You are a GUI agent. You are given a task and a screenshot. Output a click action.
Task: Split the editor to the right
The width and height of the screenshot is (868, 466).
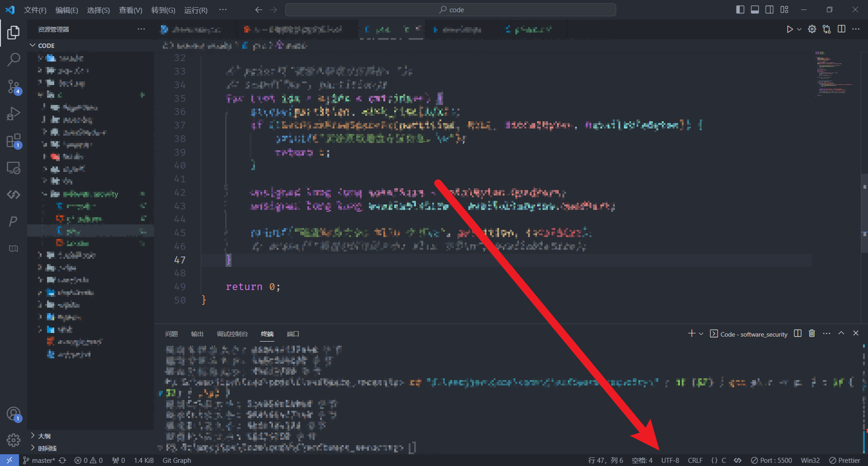pos(841,29)
